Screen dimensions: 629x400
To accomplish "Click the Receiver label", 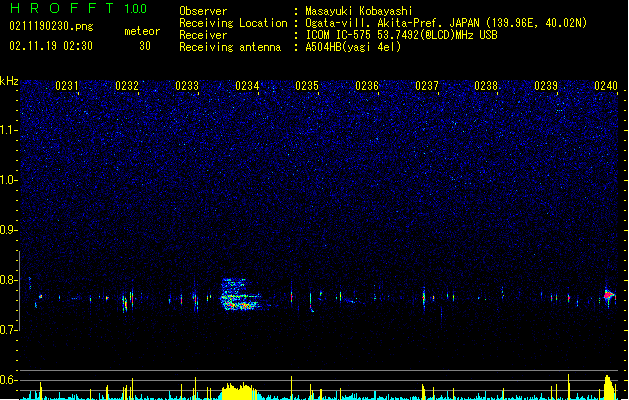I will click(203, 35).
